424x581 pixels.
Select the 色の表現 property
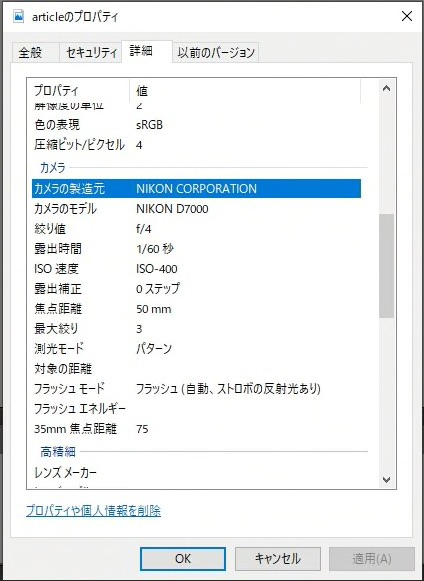coord(57,125)
